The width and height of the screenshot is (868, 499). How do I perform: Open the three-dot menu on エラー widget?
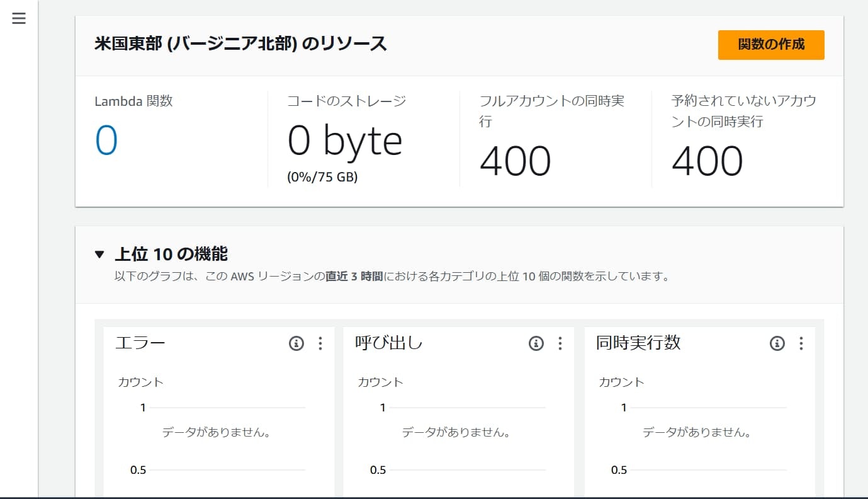coord(320,343)
